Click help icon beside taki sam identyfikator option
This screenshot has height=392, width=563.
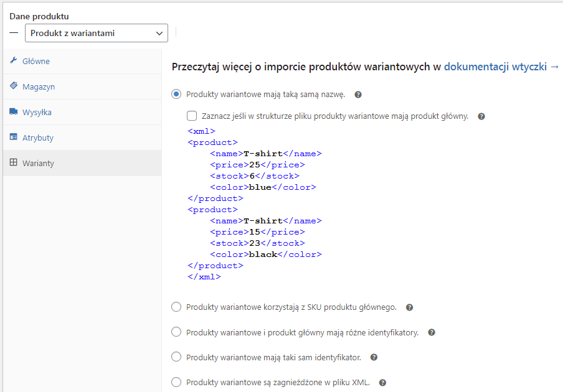point(374,357)
